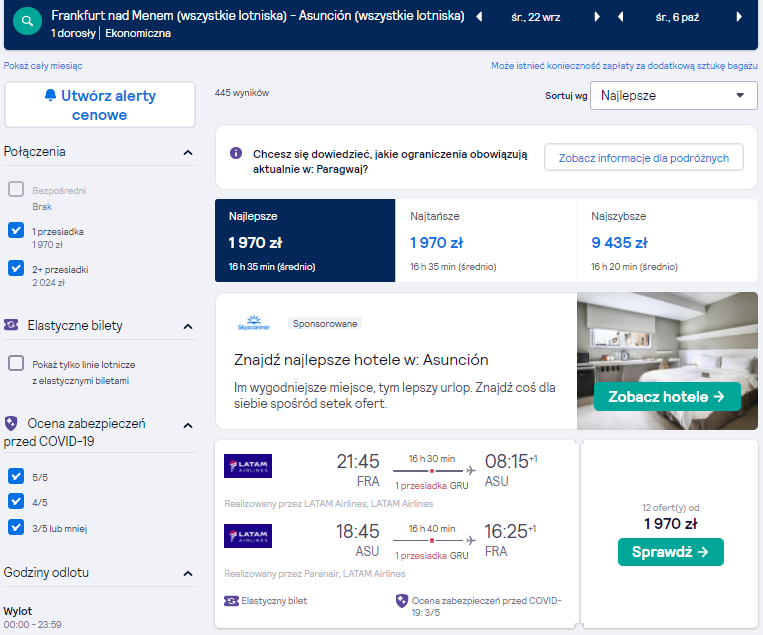Image resolution: width=763 pixels, height=635 pixels.
Task: Open Pokaż cały miesiąc link
Action: [43, 66]
